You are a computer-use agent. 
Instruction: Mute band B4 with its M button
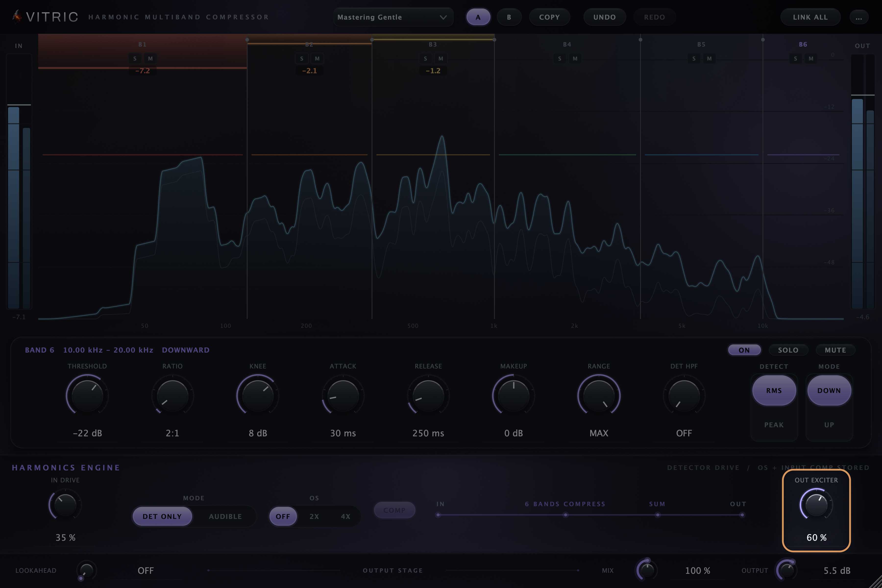pyautogui.click(x=575, y=59)
